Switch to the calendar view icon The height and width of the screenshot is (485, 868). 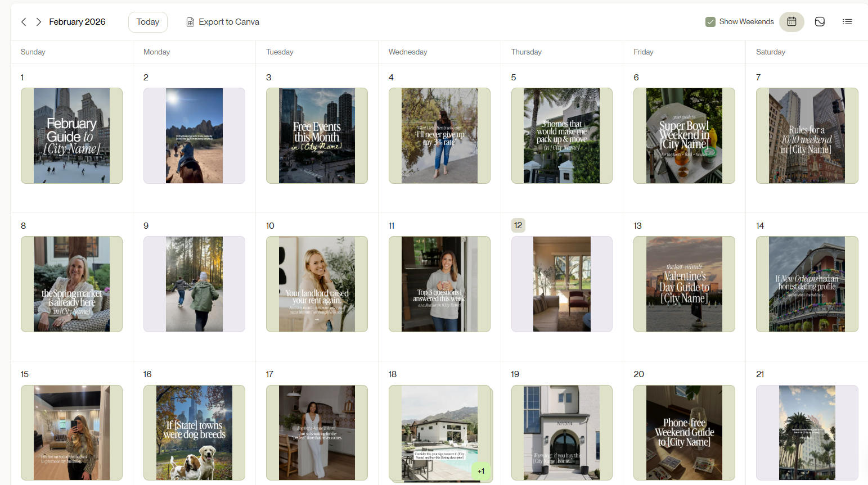[x=791, y=21]
